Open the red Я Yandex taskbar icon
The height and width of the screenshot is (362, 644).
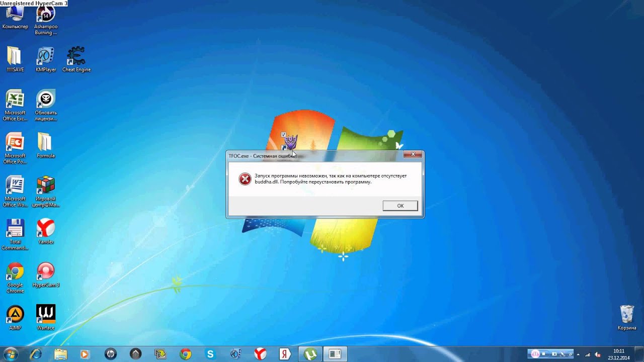(285, 354)
